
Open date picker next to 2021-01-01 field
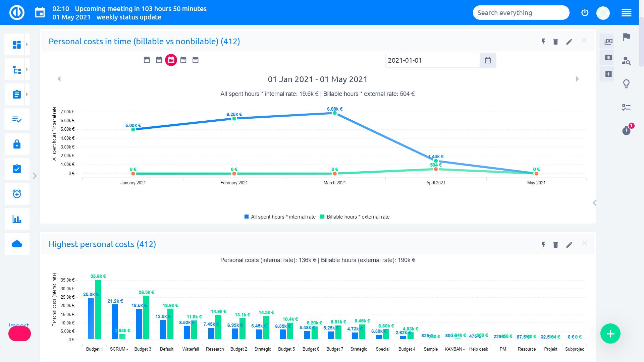coord(488,60)
